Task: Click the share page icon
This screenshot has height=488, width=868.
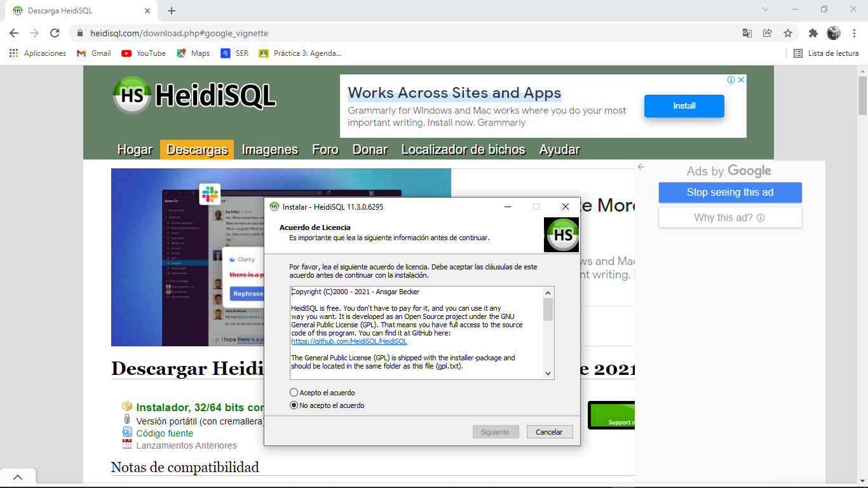Action: point(769,32)
